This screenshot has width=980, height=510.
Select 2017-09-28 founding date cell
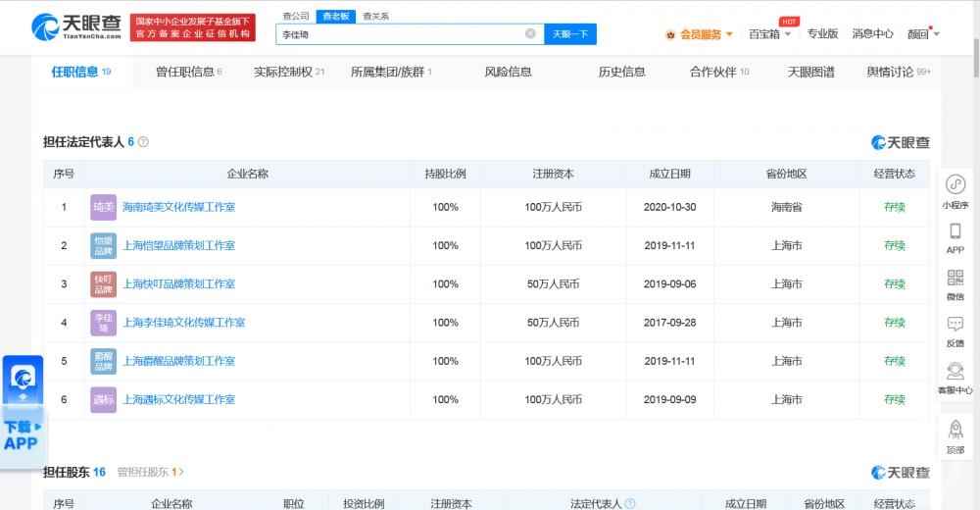click(x=669, y=323)
